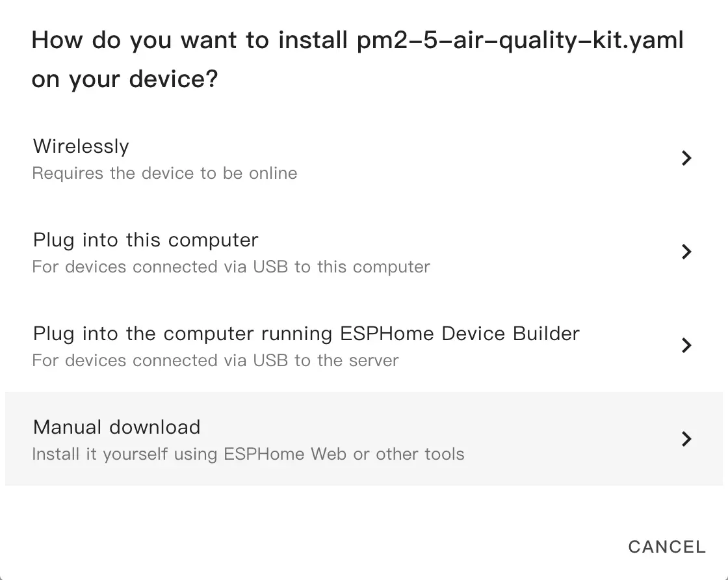Click "For devices connected via USB to this computer"

[231, 267]
